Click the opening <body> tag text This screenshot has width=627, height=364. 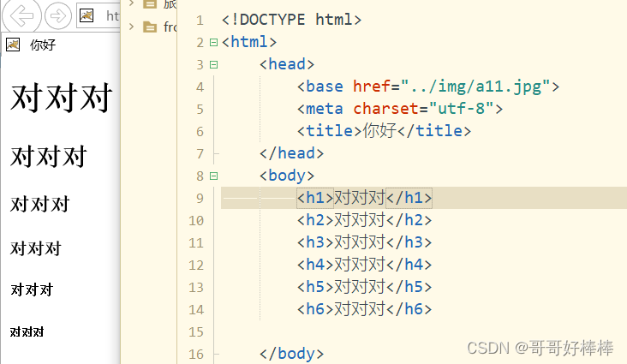point(287,176)
